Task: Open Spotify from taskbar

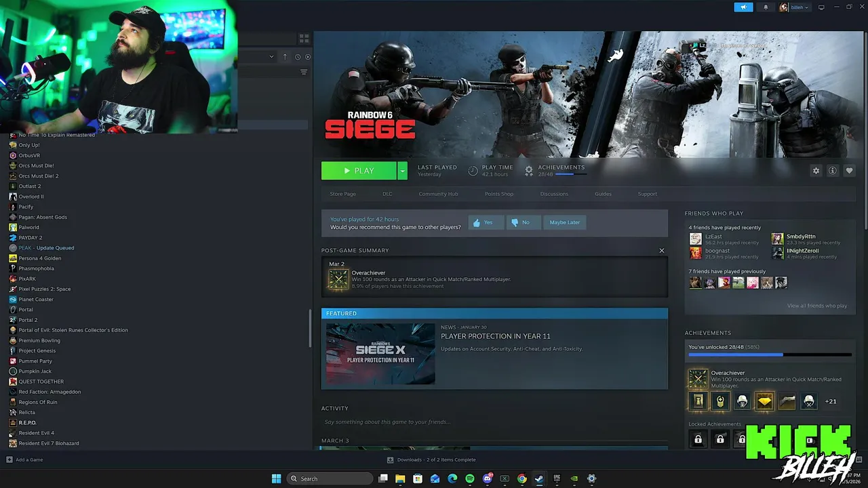Action: coord(470,479)
